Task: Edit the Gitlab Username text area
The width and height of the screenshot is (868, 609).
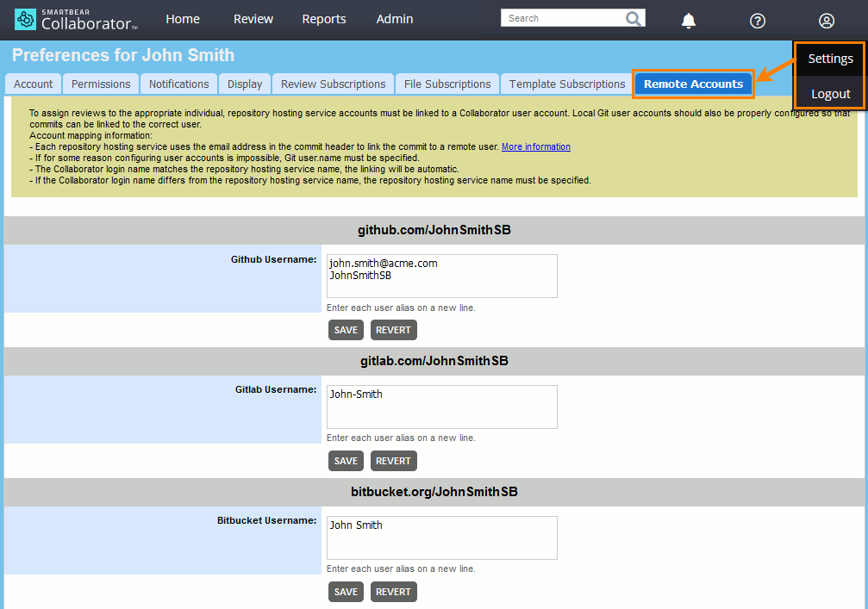Action: tap(441, 407)
